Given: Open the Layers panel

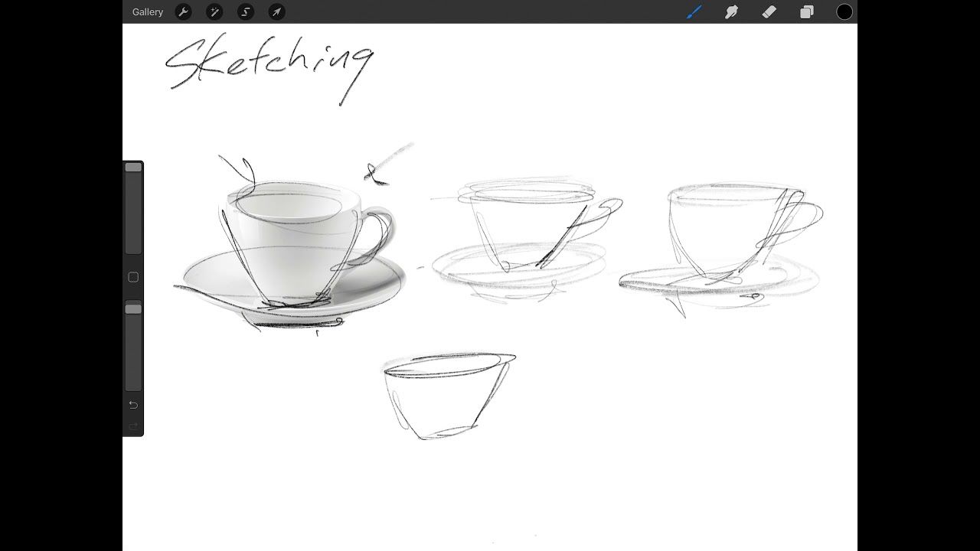Looking at the screenshot, I should 807,11.
